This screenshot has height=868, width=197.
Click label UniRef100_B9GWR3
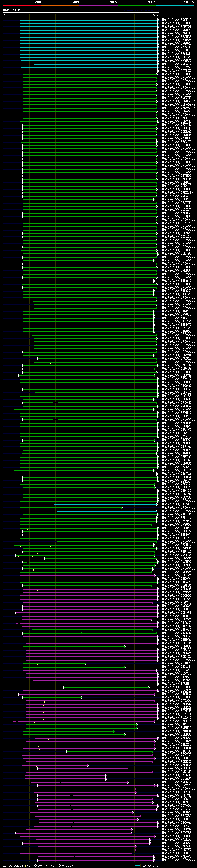176,43
